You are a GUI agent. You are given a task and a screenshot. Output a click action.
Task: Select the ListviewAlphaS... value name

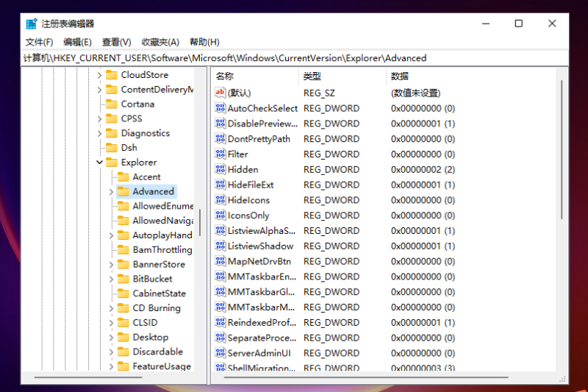click(x=262, y=230)
